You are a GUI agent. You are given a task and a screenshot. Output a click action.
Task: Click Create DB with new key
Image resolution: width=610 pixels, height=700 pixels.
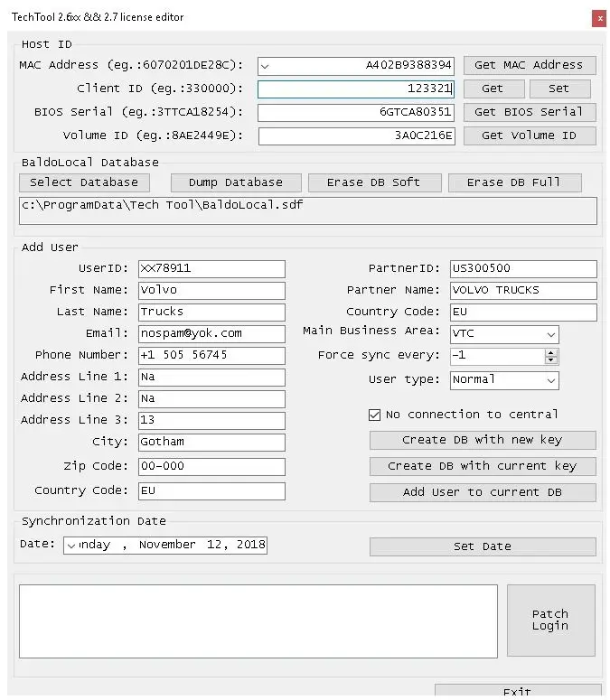point(483,440)
